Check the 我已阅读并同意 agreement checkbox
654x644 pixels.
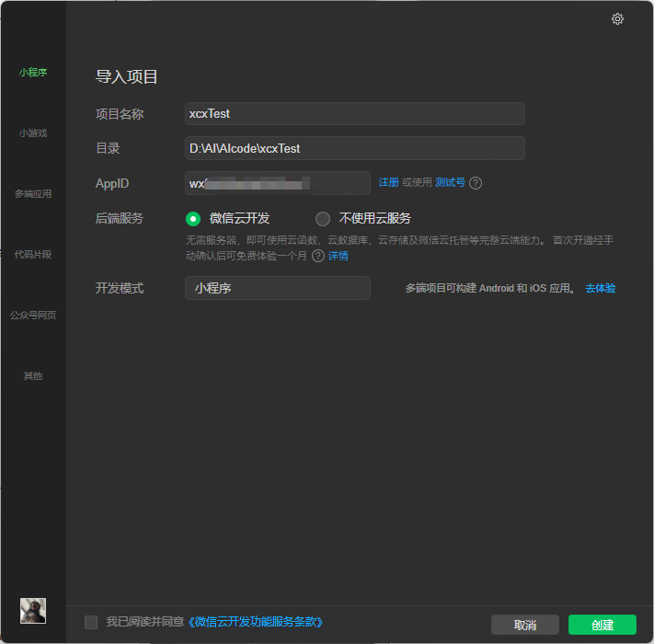pos(91,622)
